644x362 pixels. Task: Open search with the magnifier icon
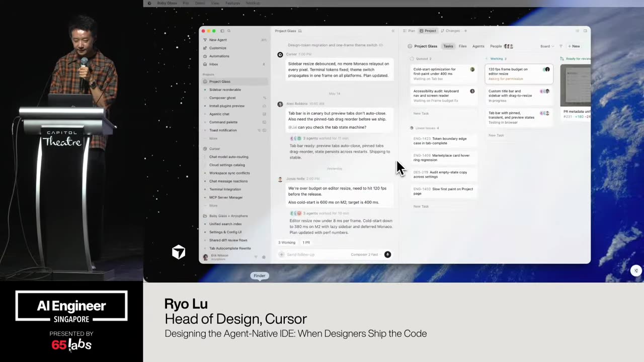click(x=229, y=31)
